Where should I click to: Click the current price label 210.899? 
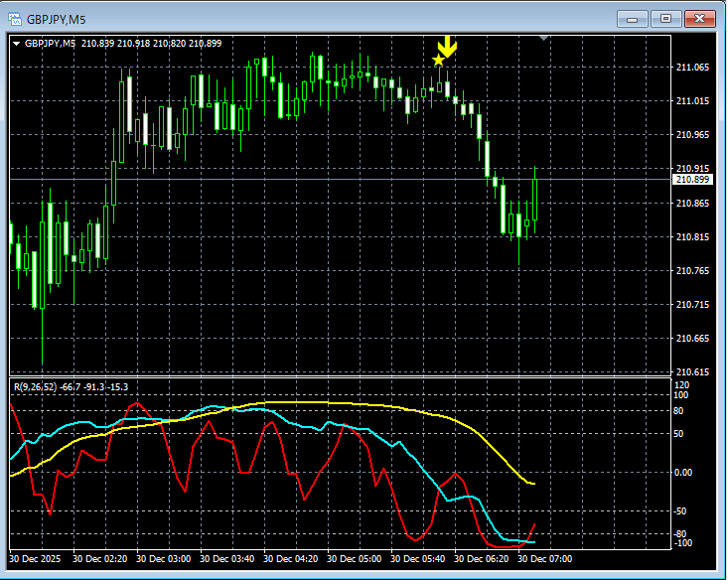pos(692,179)
